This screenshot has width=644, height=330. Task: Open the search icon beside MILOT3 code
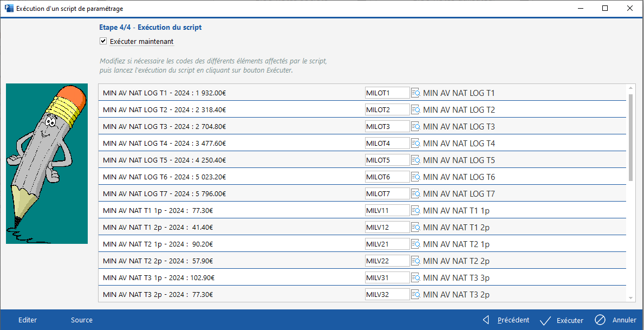coord(415,127)
